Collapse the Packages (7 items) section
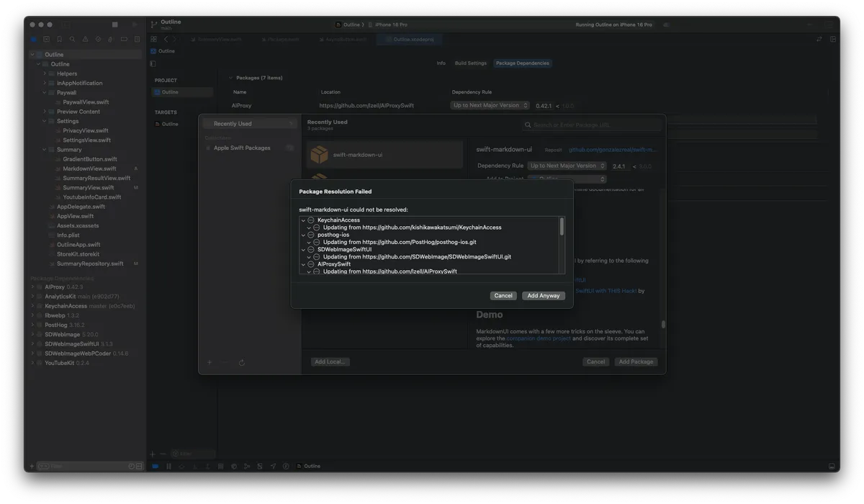 (x=230, y=78)
